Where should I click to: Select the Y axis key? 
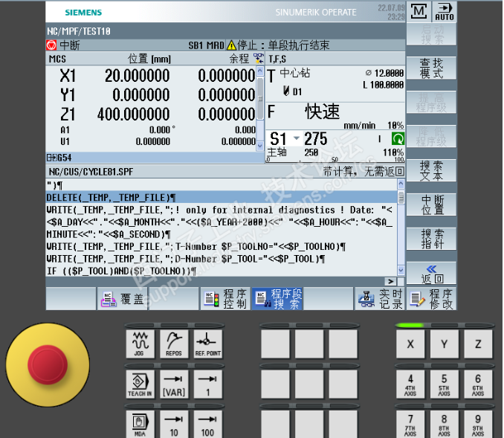coord(445,344)
